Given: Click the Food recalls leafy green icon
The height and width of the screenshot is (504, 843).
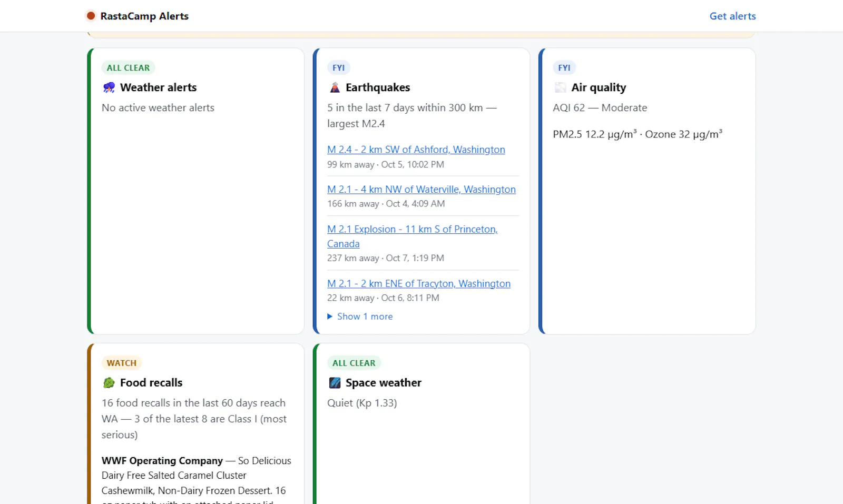Looking at the screenshot, I should pyautogui.click(x=109, y=383).
